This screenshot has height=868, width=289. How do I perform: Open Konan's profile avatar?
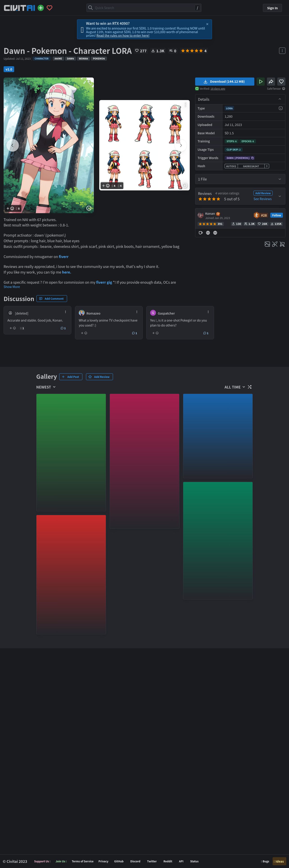(201, 215)
